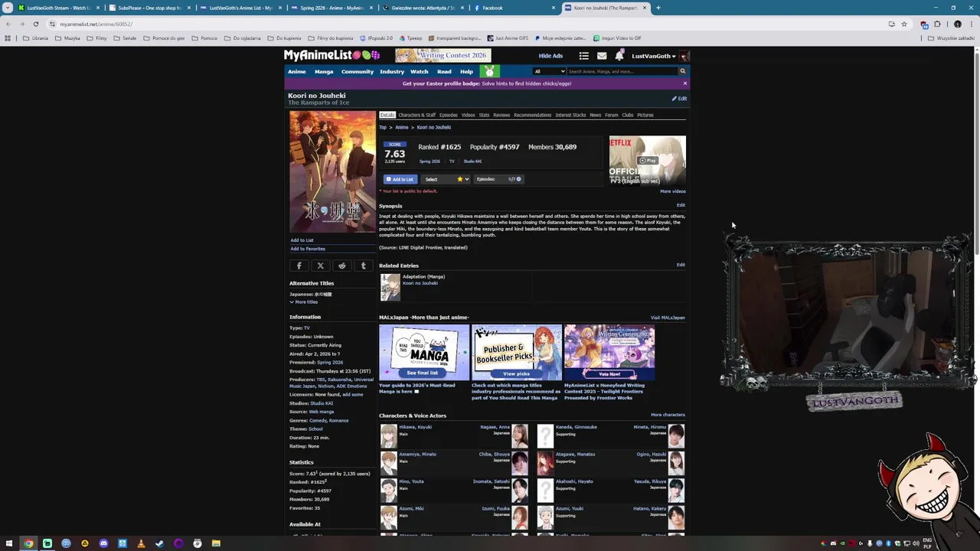Open the Community navigation menu
980x551 pixels.
358,72
